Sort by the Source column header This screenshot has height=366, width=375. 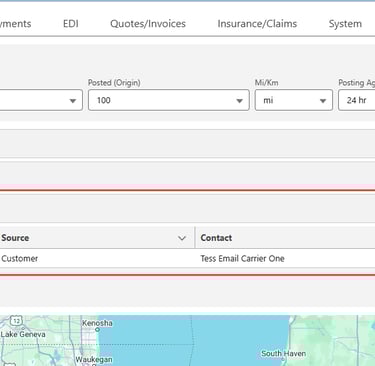coord(15,238)
